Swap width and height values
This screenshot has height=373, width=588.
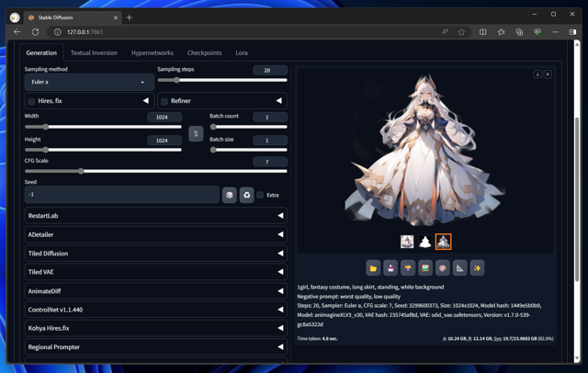coord(196,134)
